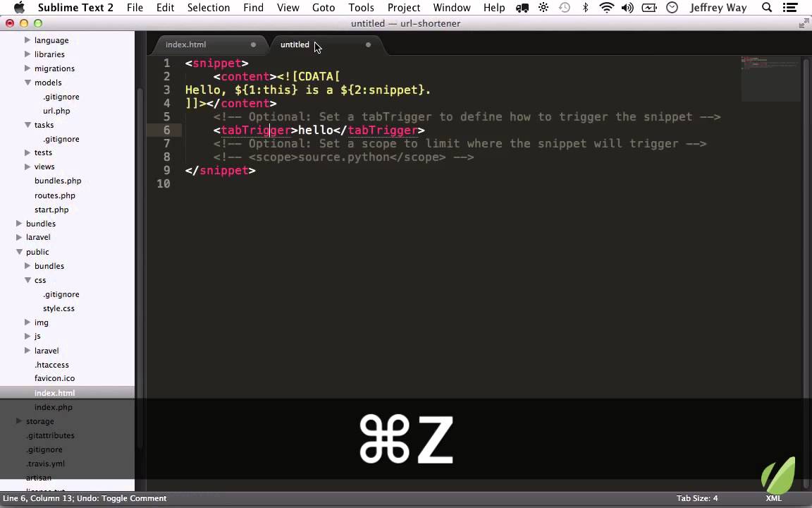812x508 pixels.
Task: Change syntax via XML status item
Action: point(773,498)
